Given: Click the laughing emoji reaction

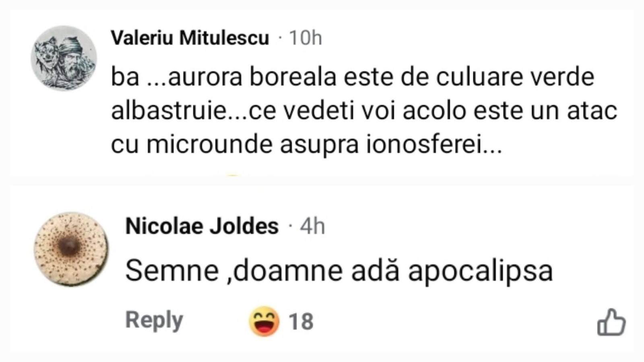Looking at the screenshot, I should [264, 321].
